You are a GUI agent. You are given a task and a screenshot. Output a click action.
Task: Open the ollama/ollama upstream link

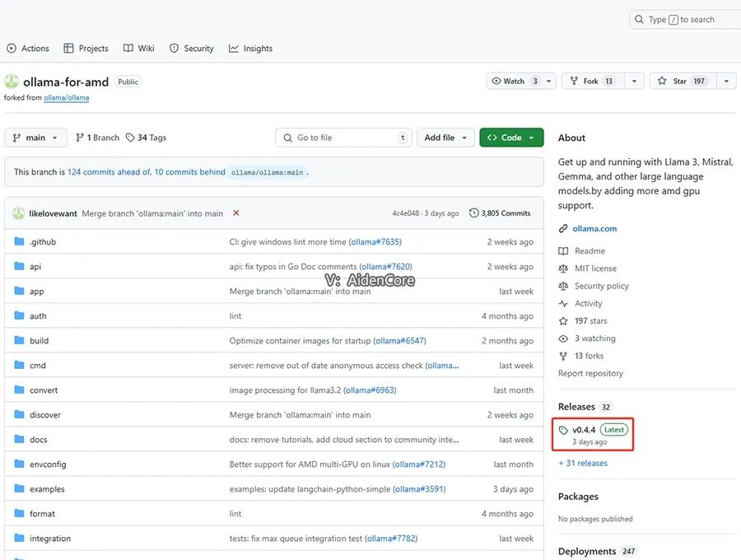point(66,98)
